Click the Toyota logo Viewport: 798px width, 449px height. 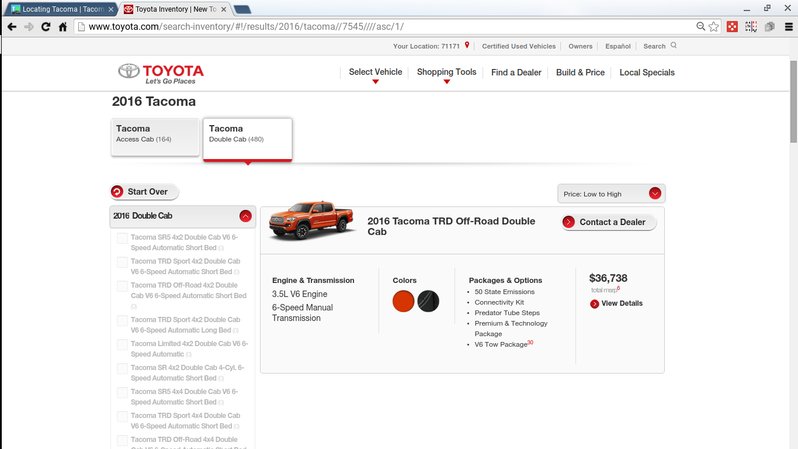coord(161,73)
